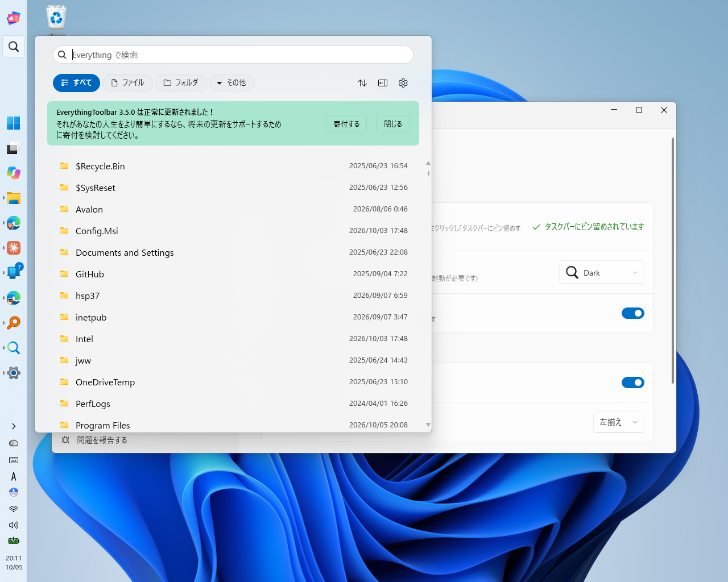
Task: Open the orange starburst app in the taskbar
Action: pos(14,248)
